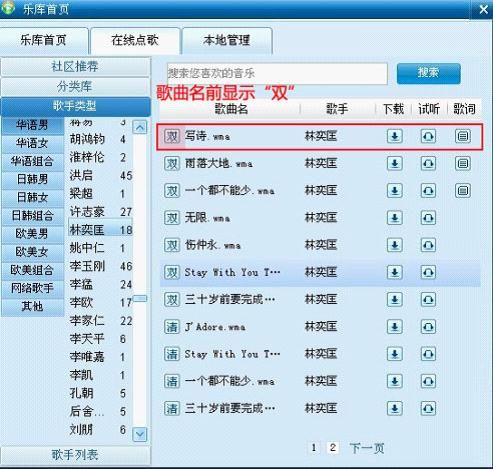The height and width of the screenshot is (469, 493).
Task: Download the last listed 三十岁前要完成 track
Action: (x=395, y=408)
